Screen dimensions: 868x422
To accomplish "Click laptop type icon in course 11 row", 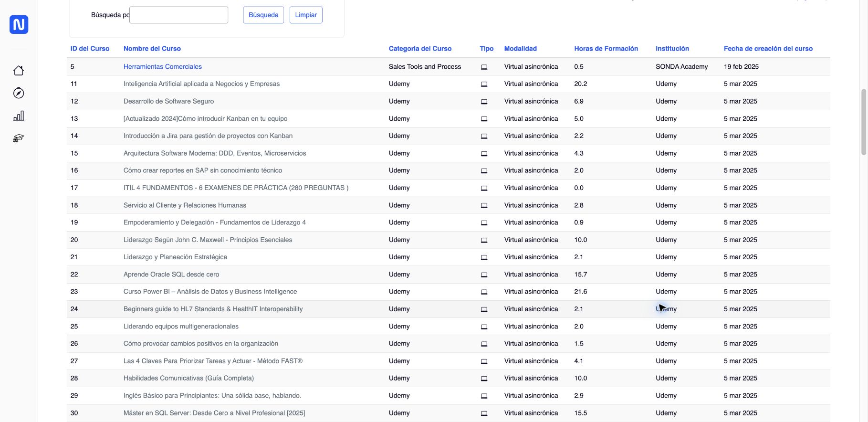I will [484, 84].
